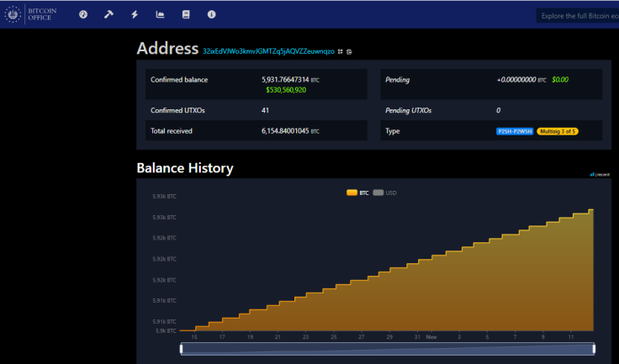Show QR code icon beside address
The width and height of the screenshot is (619, 364).
341,51
